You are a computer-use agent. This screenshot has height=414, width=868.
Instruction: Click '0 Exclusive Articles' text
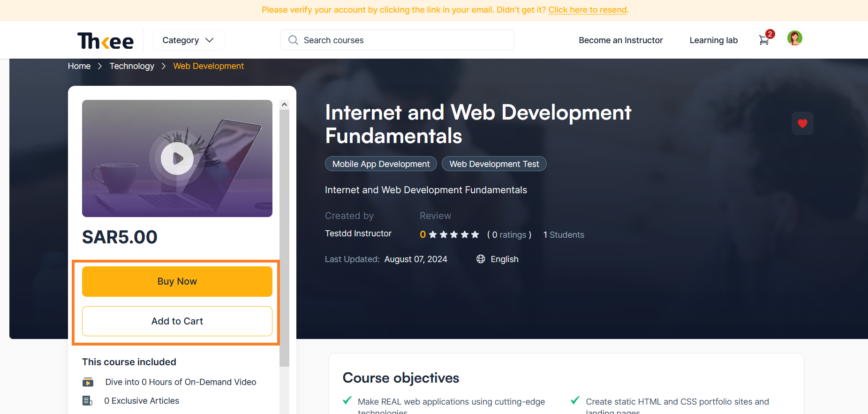142,401
